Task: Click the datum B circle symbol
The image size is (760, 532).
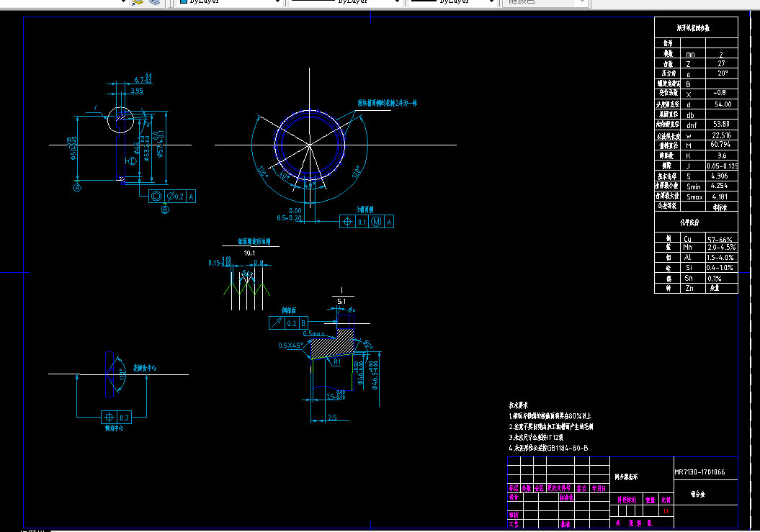Action: (165, 209)
